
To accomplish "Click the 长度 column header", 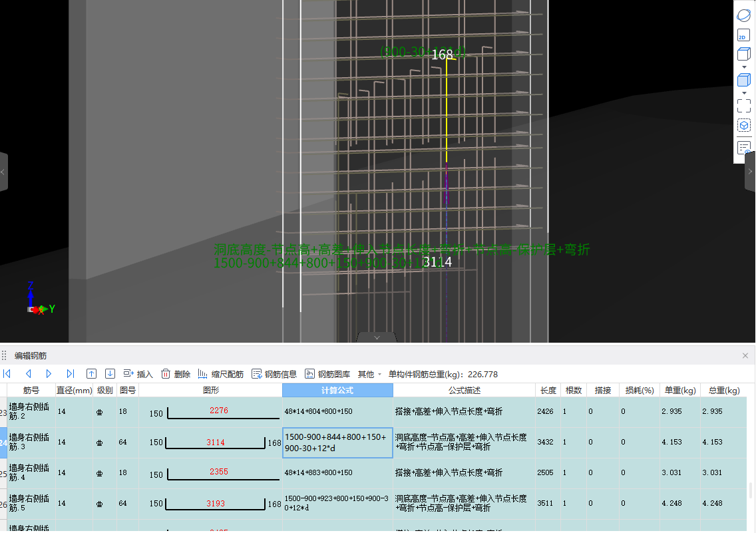I will tap(548, 391).
